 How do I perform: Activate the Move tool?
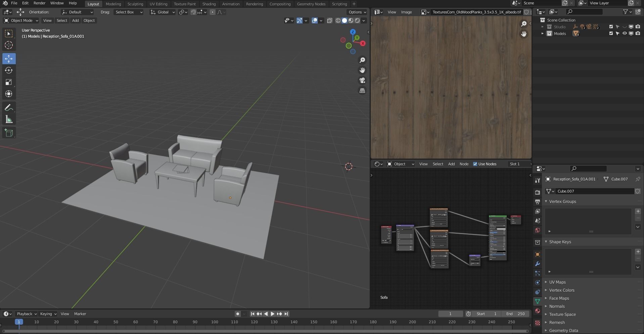tap(9, 58)
